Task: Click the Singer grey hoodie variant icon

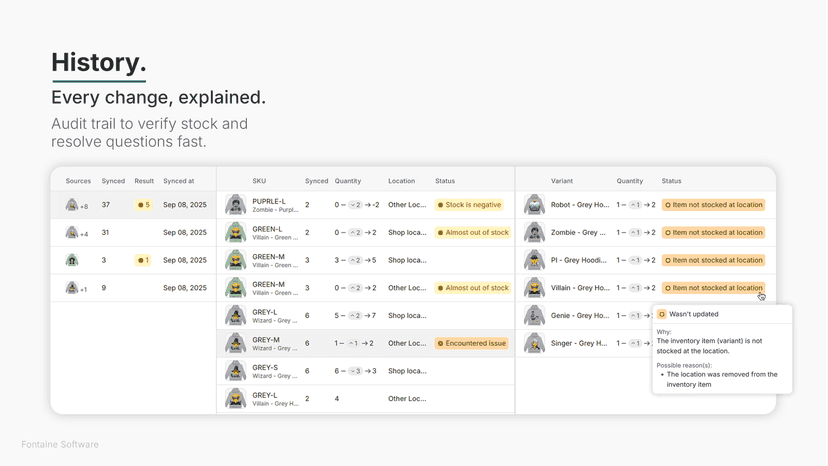Action: (534, 343)
